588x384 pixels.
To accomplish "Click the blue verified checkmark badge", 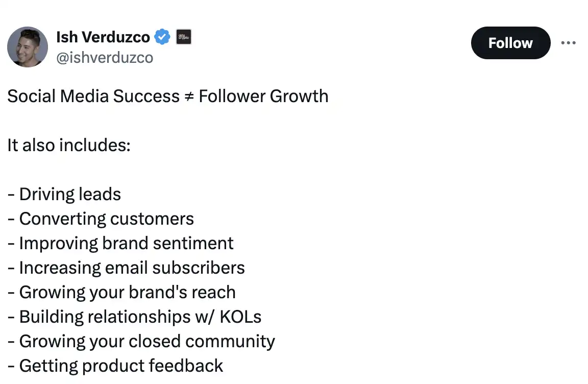I will point(162,37).
